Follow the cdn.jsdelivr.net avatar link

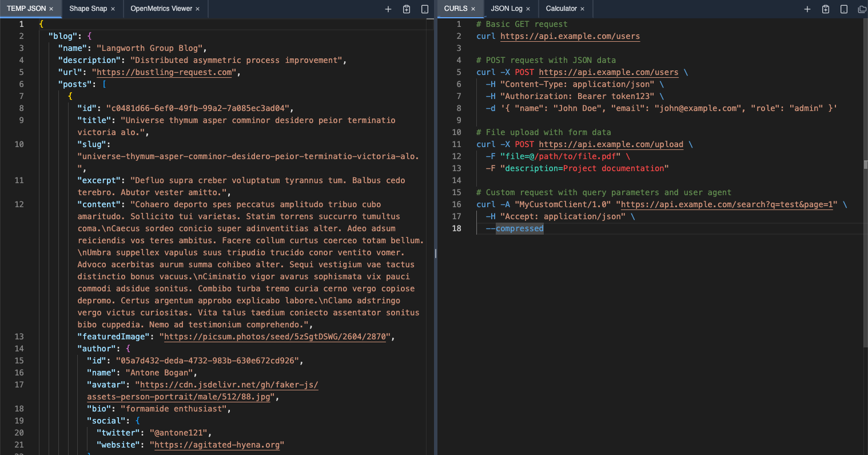202,390
